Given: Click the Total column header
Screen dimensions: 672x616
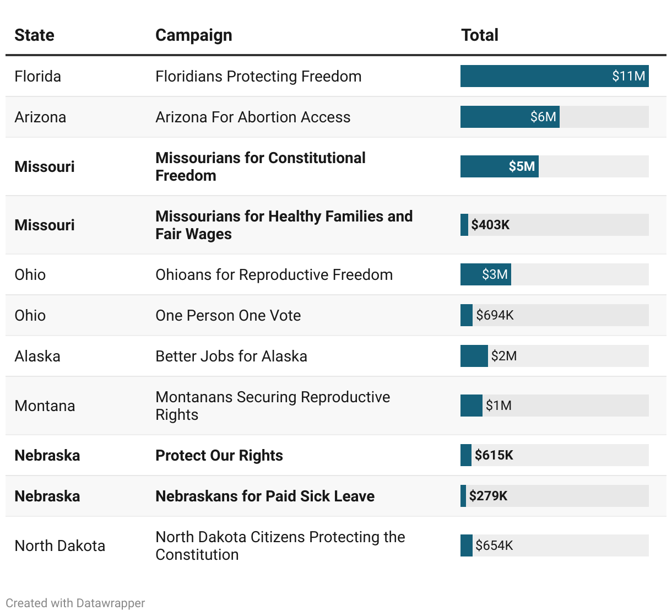Looking at the screenshot, I should pos(479,35).
